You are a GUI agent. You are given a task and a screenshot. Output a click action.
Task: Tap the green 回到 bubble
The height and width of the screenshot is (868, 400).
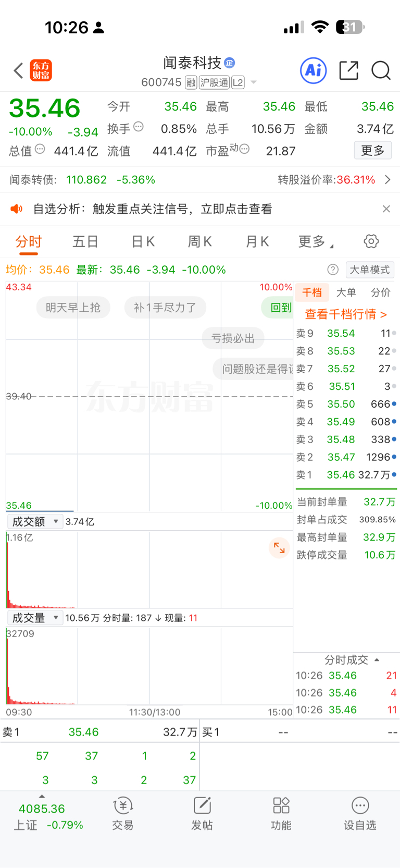coord(278,308)
